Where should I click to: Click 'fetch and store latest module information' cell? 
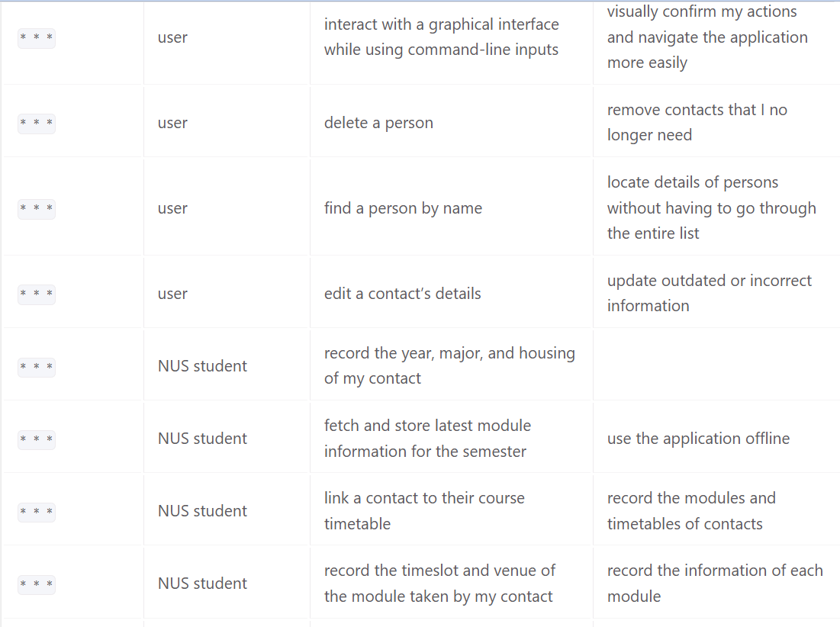coord(452,439)
